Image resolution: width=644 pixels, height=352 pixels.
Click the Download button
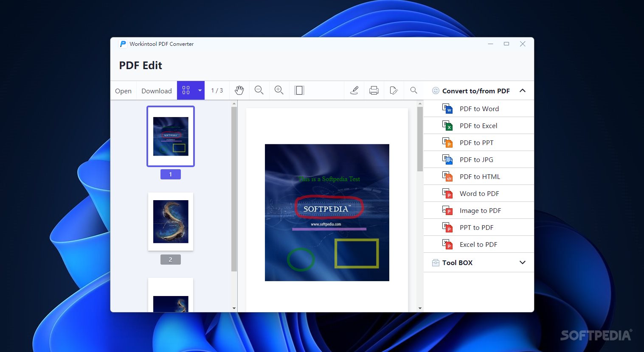pyautogui.click(x=157, y=91)
